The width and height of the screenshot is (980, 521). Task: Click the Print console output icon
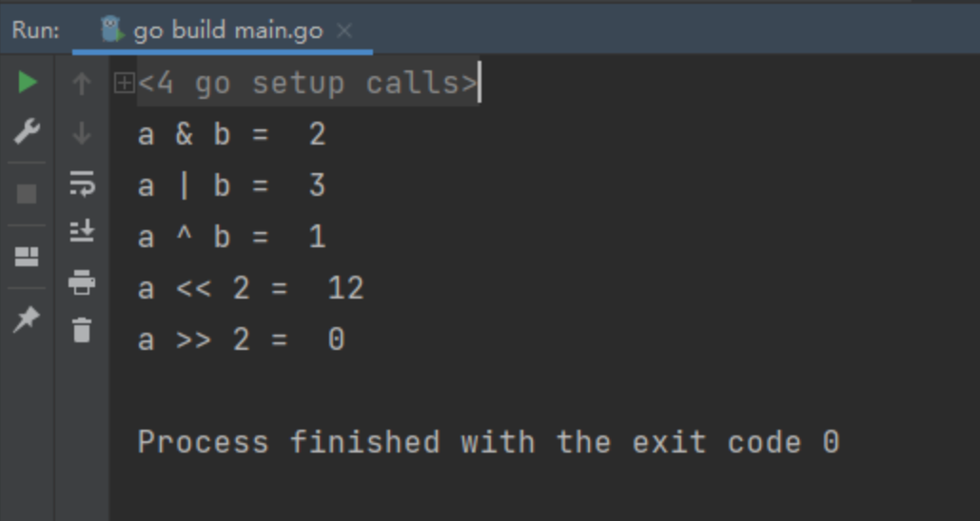[x=82, y=281]
